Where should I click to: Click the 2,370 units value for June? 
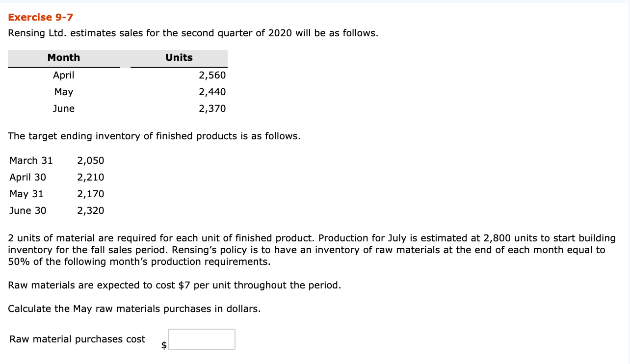click(x=212, y=108)
